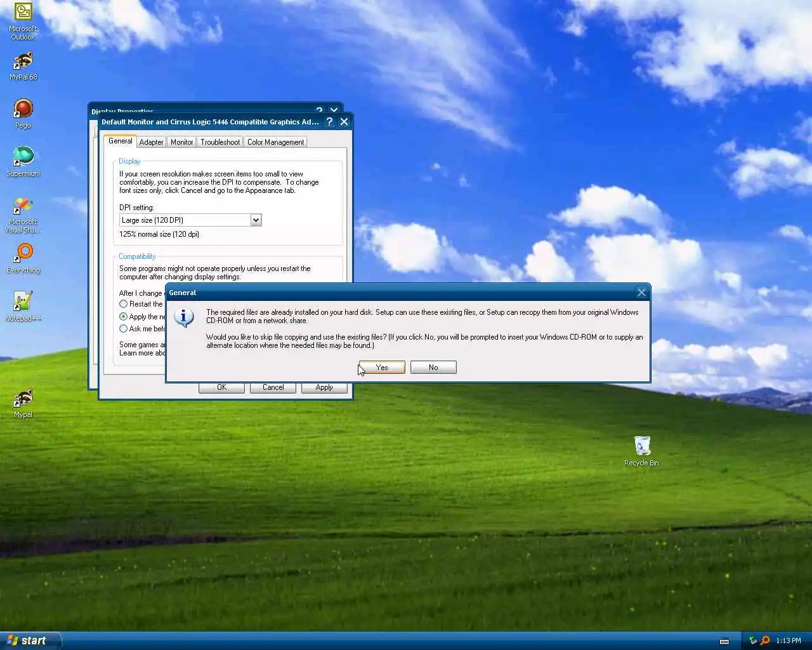812x650 pixels.
Task: Switch to the Adapter tab
Action: [x=151, y=142]
